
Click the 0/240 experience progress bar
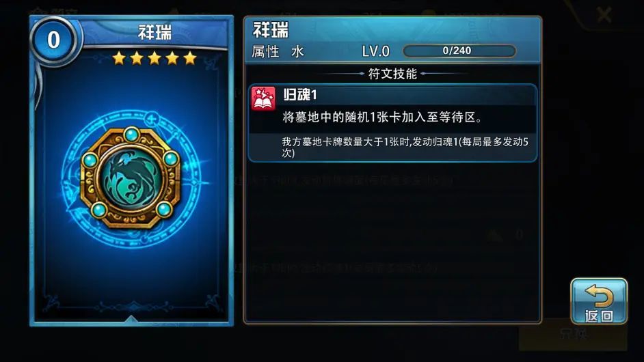point(459,51)
